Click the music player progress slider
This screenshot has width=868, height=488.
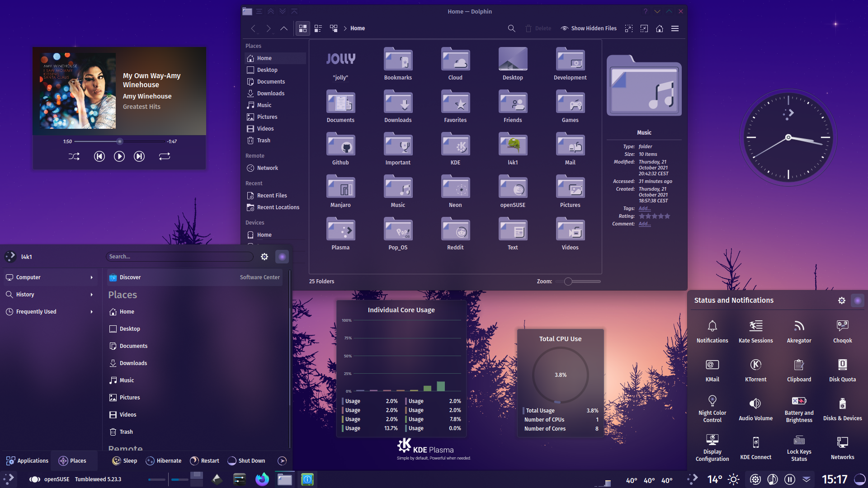pos(120,141)
